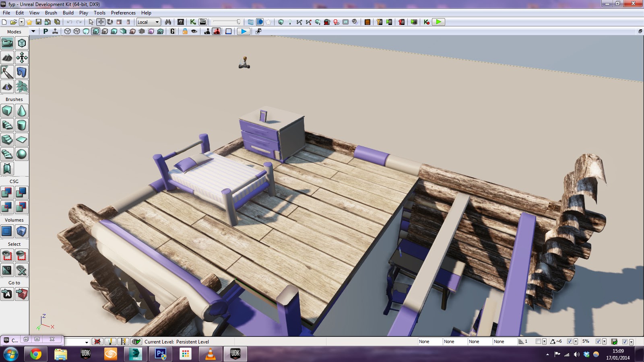
Task: Expand the drag grid snap dropdown arrow
Action: (544, 342)
